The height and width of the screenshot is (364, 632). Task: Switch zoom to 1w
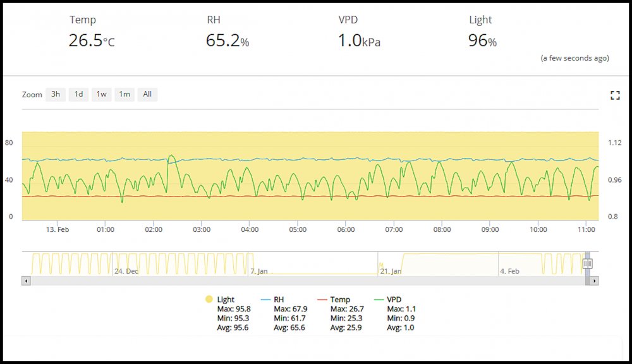click(101, 95)
